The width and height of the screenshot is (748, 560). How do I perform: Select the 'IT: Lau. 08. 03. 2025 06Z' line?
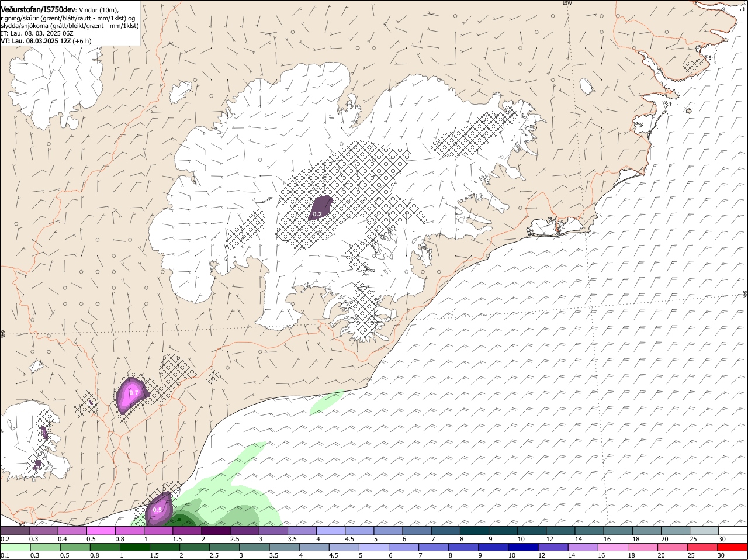coord(37,33)
